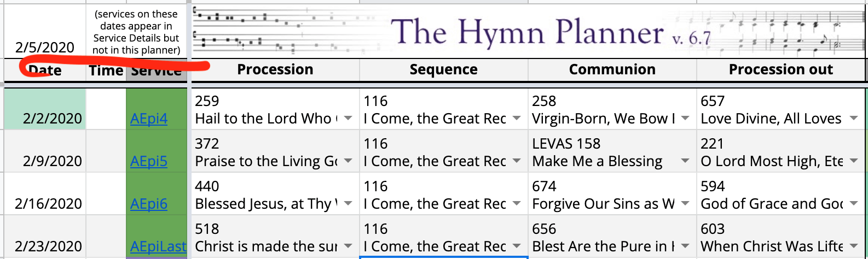
Task: Open the AEpi5 service link
Action: [149, 161]
